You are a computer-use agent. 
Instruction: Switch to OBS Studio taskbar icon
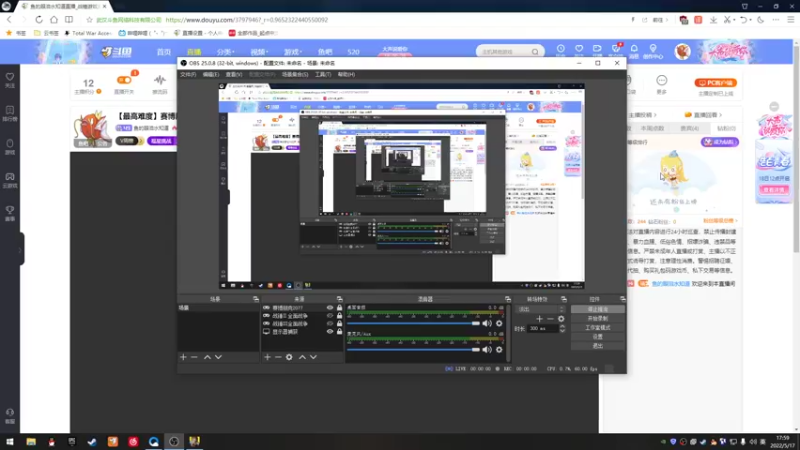click(174, 442)
